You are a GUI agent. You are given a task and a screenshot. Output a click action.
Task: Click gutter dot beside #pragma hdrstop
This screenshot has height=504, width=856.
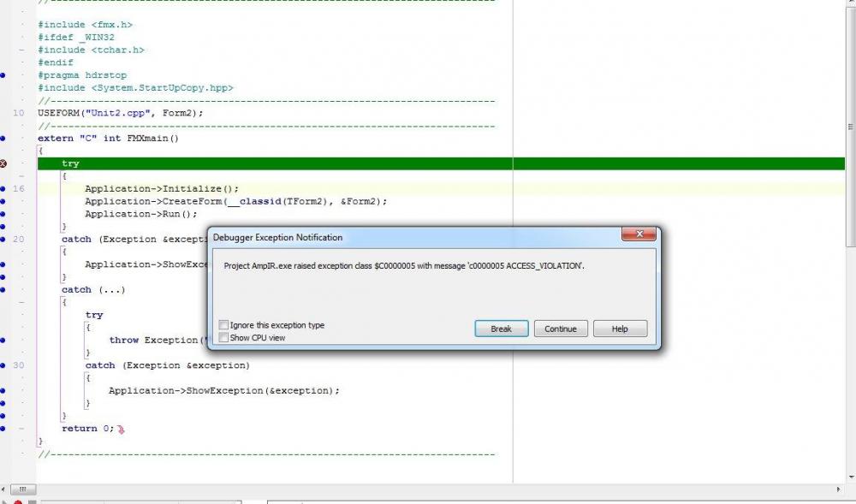3,75
